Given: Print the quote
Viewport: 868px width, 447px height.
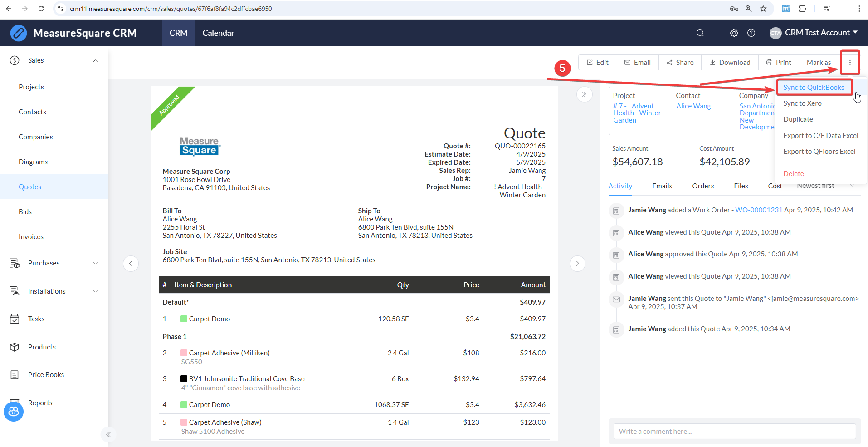Looking at the screenshot, I should 779,63.
